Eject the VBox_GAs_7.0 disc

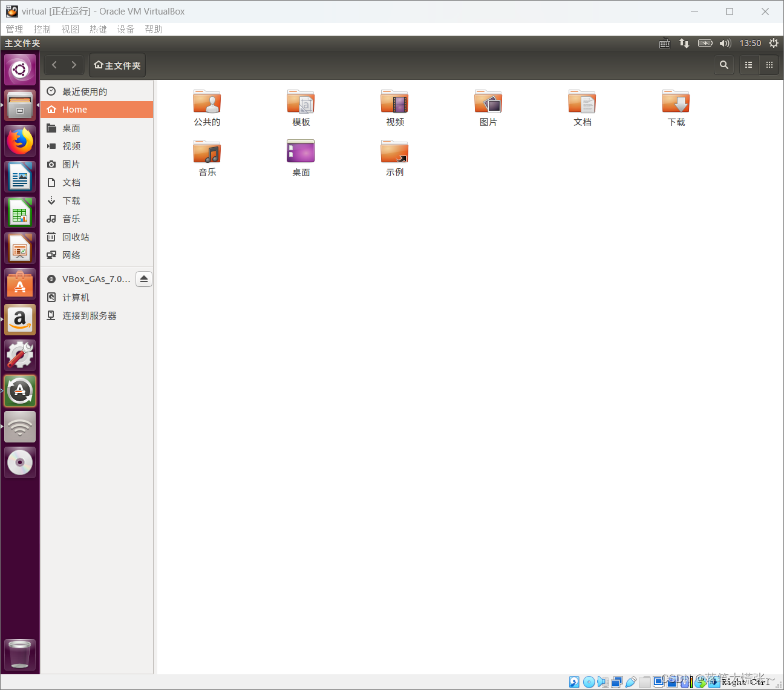pyautogui.click(x=143, y=278)
